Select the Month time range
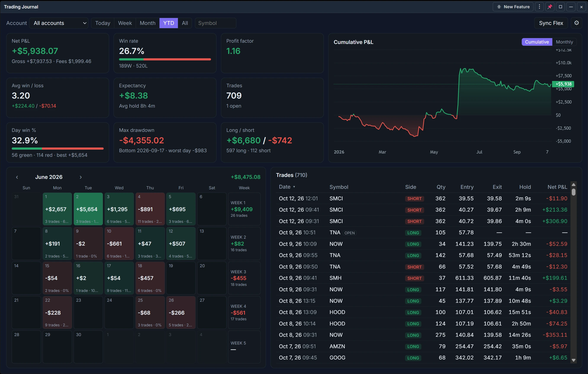Viewport: 588px width, 374px height. 148,23
